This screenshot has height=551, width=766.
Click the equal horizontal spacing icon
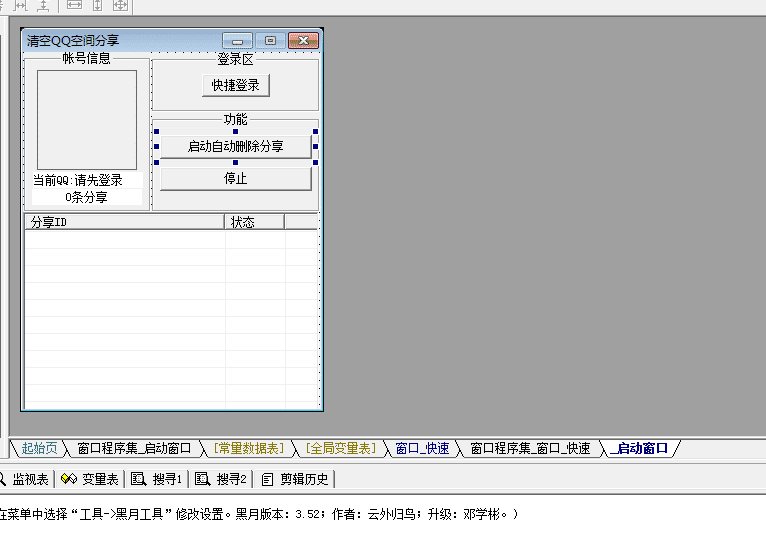pyautogui.click(x=20, y=6)
